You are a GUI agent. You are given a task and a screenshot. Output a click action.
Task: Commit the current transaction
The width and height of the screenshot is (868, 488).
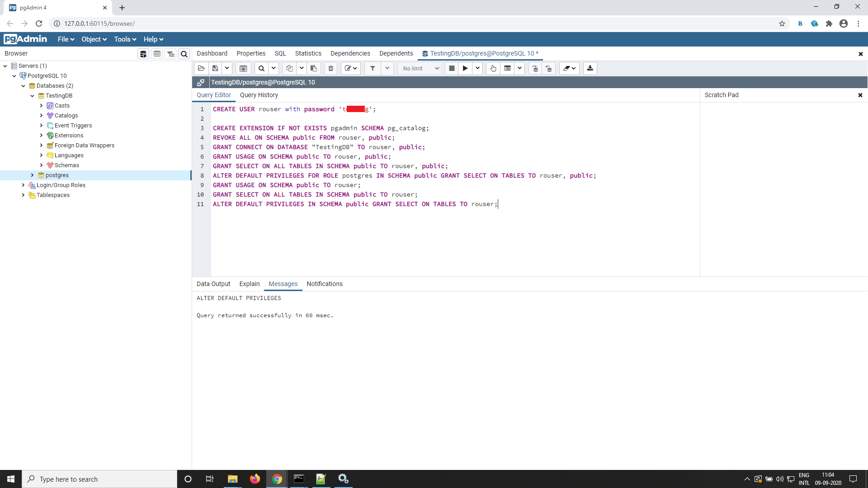[x=535, y=68]
